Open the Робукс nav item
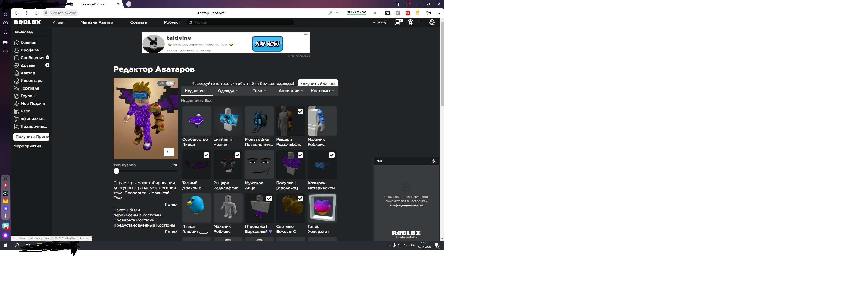 pos(171,22)
